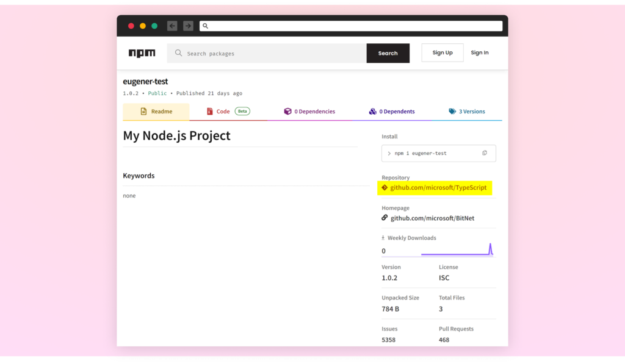
Task: Click the Public label
Action: [x=157, y=93]
